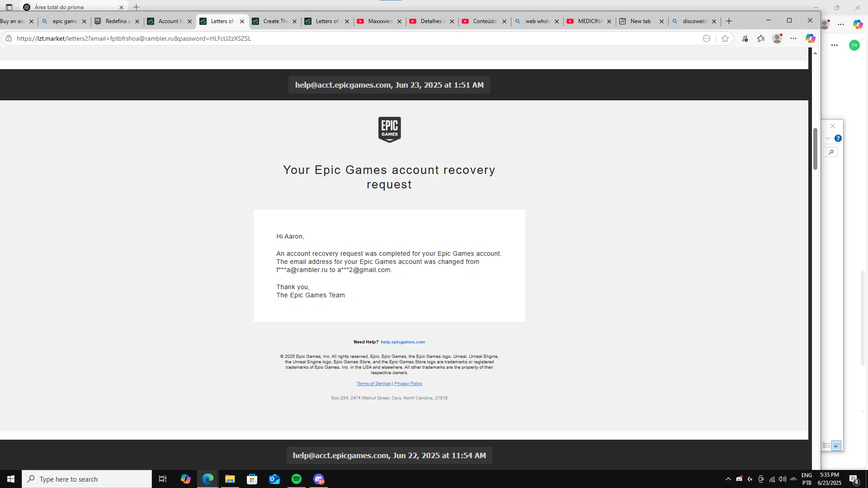The image size is (868, 488).
Task: Expand the chevron beside the help icon
Action: 828,139
